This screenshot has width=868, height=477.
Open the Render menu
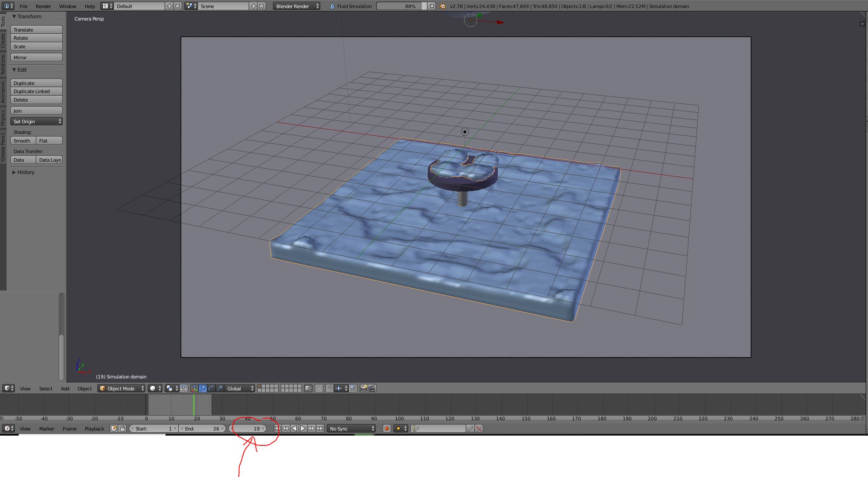(x=43, y=6)
